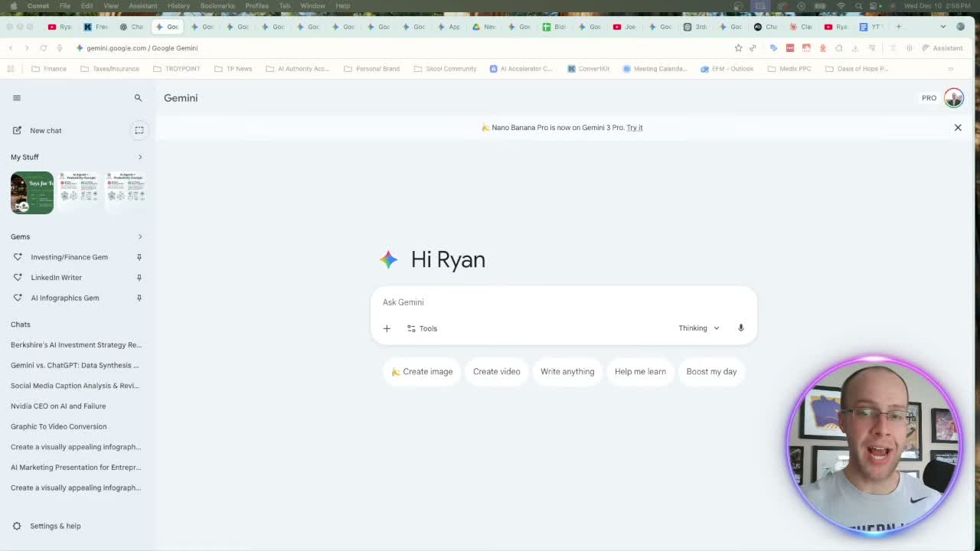This screenshot has height=551, width=980.
Task: Open the Tools menu in prompt box
Action: tap(422, 328)
